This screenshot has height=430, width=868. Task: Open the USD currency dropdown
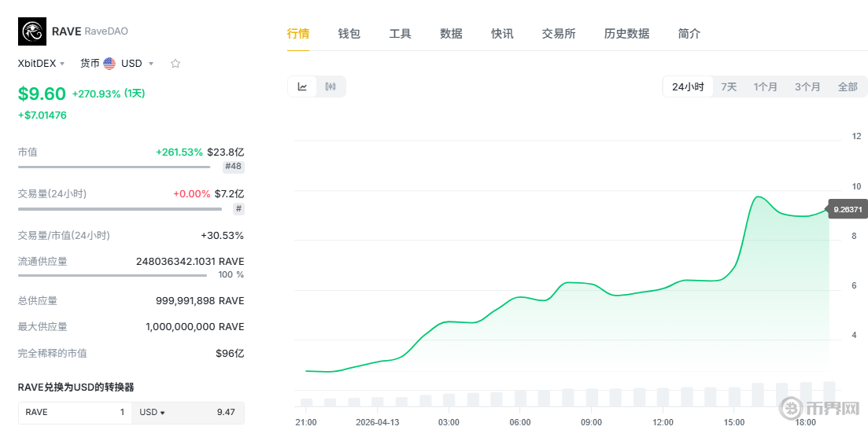pyautogui.click(x=137, y=64)
